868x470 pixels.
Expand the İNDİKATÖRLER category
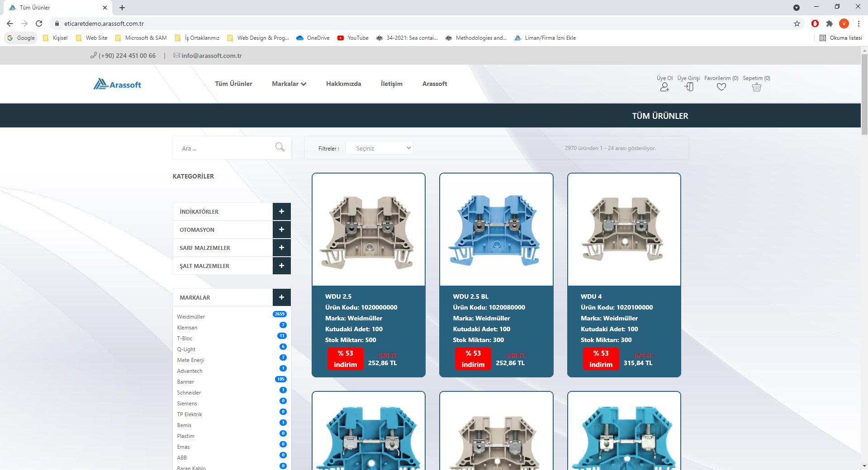click(x=281, y=211)
